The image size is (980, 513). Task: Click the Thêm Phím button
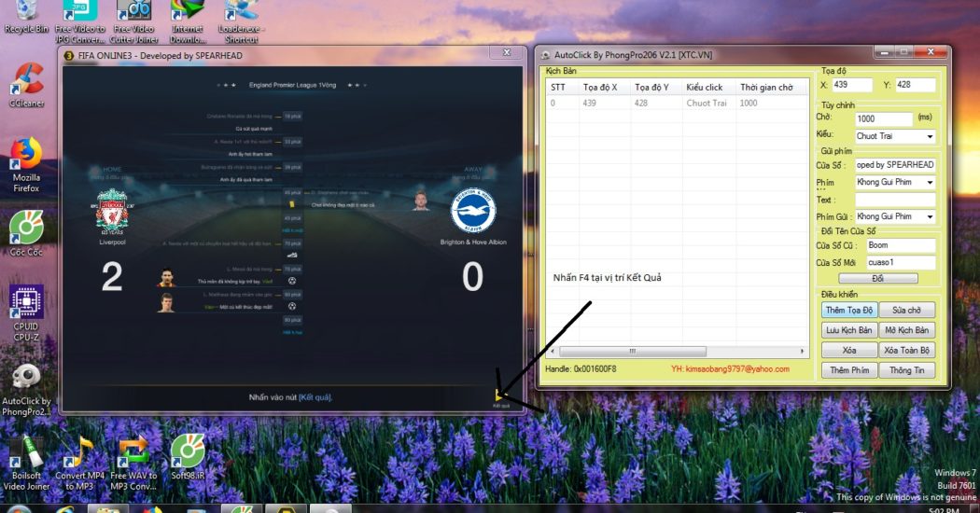[848, 370]
